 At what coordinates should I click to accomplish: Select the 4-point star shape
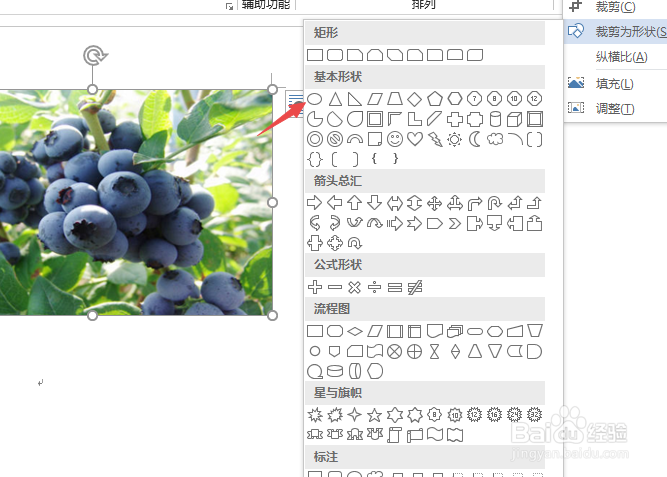(355, 414)
